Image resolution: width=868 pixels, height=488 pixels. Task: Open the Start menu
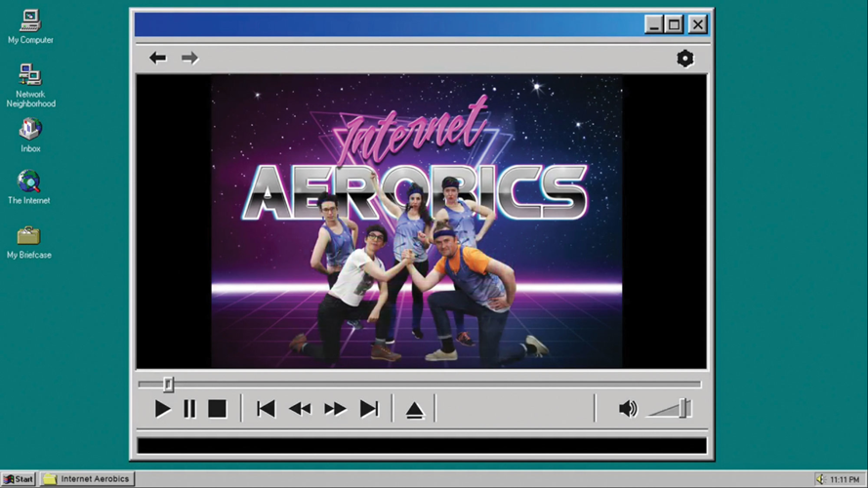tap(19, 479)
